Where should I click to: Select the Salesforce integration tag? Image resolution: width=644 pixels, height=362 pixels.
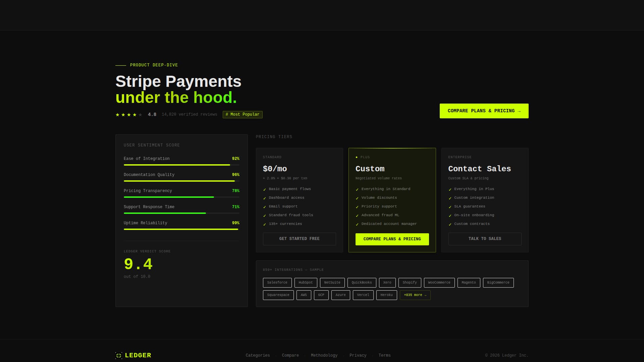277,283
